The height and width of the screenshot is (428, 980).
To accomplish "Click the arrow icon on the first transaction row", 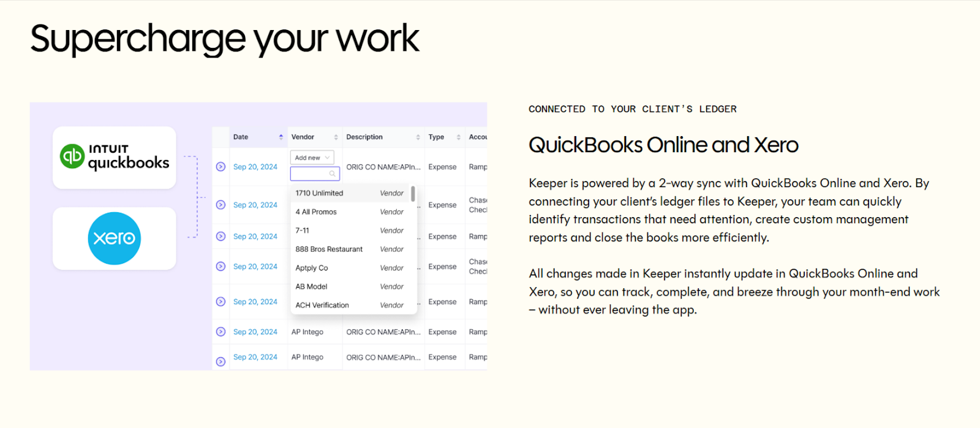I will point(221,167).
